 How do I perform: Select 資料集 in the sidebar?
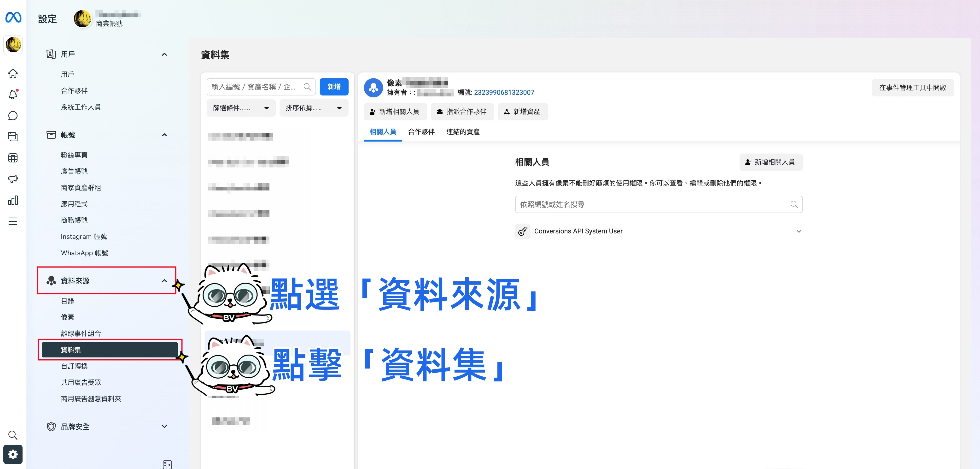point(110,350)
